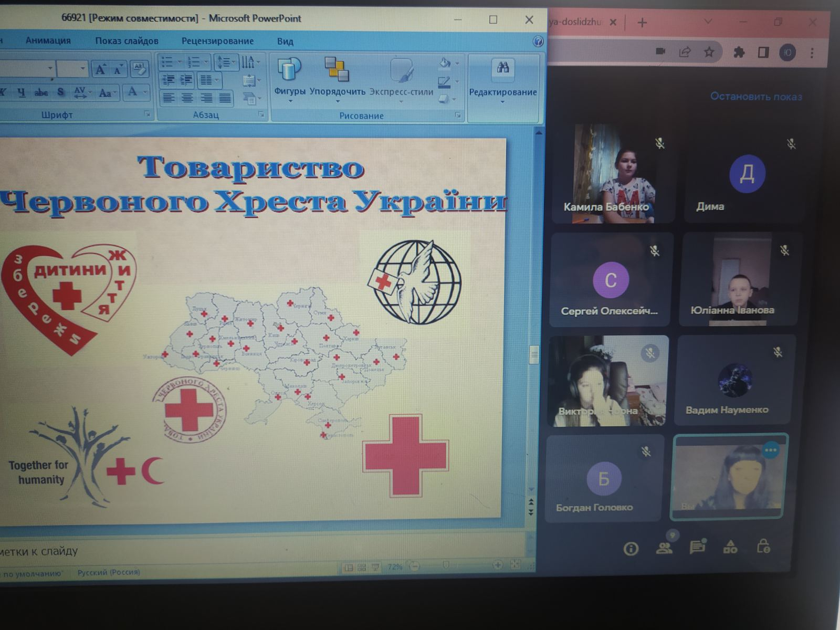Switch to slide sorter view
This screenshot has width=840, height=630.
(x=362, y=568)
